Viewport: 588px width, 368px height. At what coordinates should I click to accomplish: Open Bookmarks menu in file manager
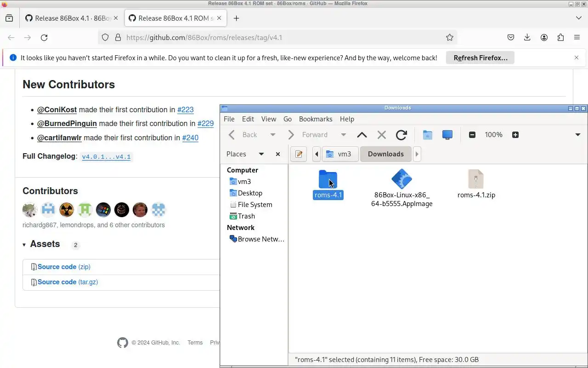[x=316, y=119]
